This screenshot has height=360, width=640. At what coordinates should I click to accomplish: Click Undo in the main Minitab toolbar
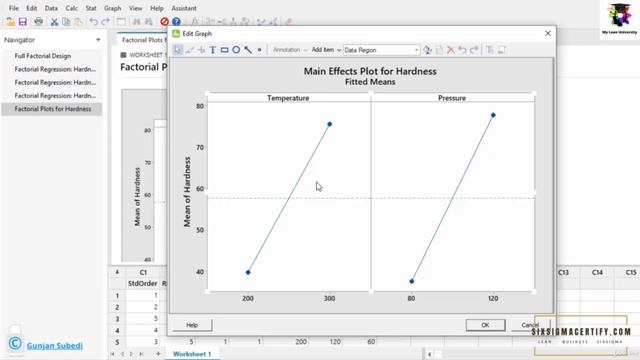click(x=93, y=22)
